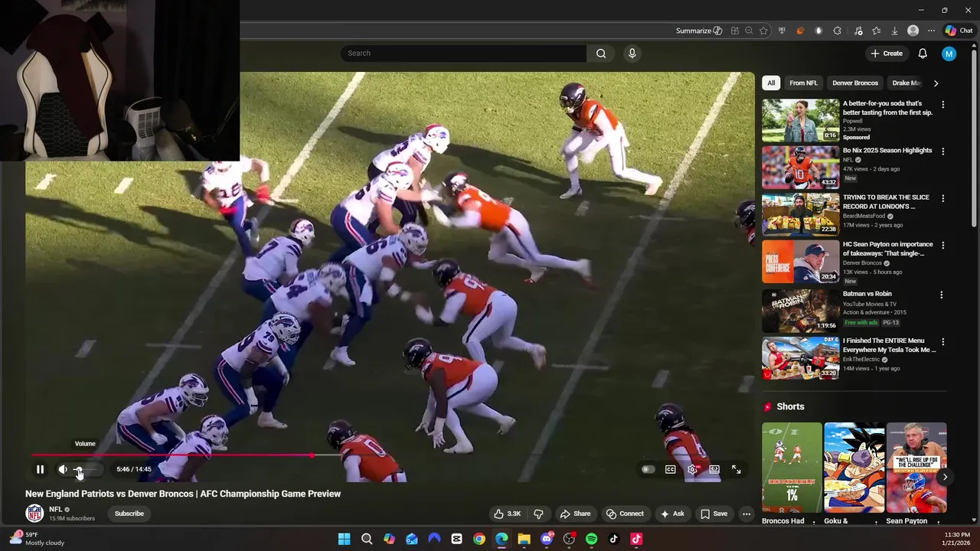Switch to theater mode from the player
The image size is (980, 551).
click(714, 469)
